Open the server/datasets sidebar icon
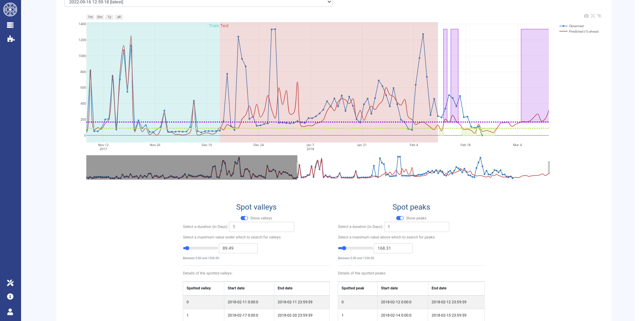644x321 pixels. pyautogui.click(x=10, y=25)
